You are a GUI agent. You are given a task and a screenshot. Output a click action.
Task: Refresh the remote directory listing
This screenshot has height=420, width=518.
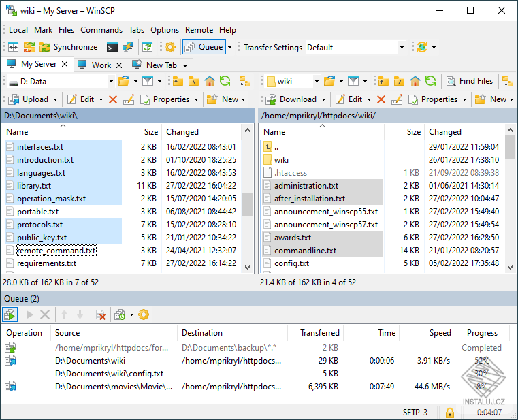coord(430,81)
